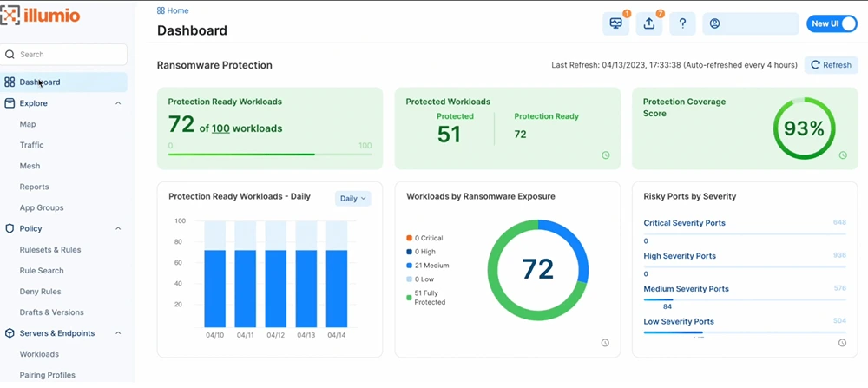
Task: Collapse the Policy section
Action: (x=118, y=229)
